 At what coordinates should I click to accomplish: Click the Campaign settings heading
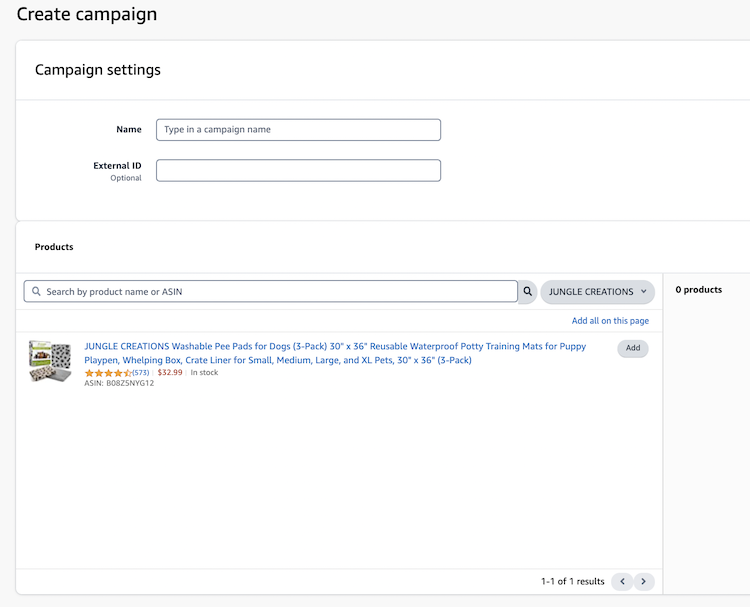98,70
